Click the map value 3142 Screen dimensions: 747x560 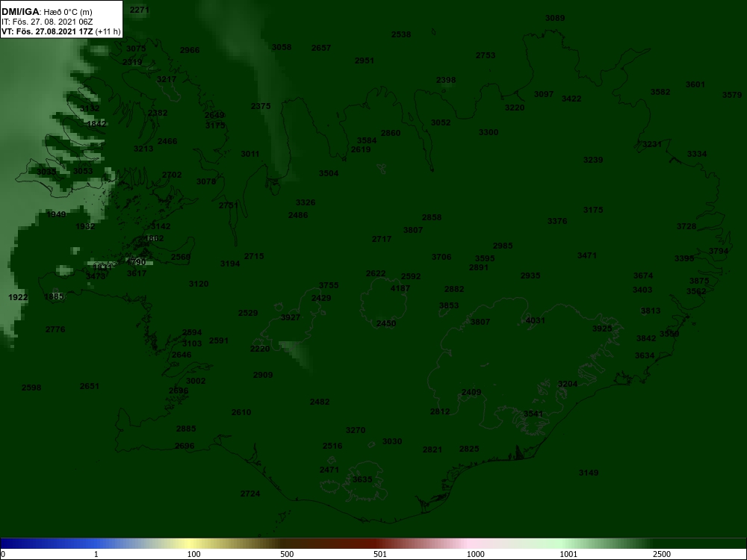pos(161,226)
